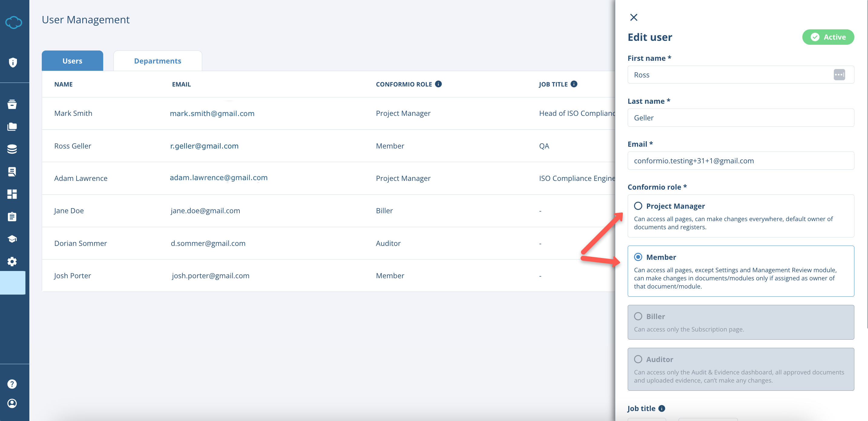
Task: Click the Email field showing conformio.testing address
Action: click(741, 161)
